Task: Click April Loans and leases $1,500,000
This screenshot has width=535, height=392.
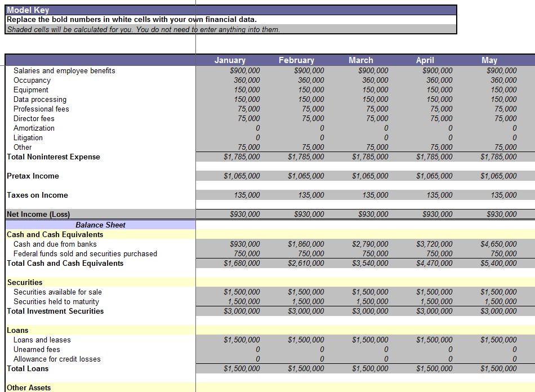Action: pyautogui.click(x=434, y=340)
